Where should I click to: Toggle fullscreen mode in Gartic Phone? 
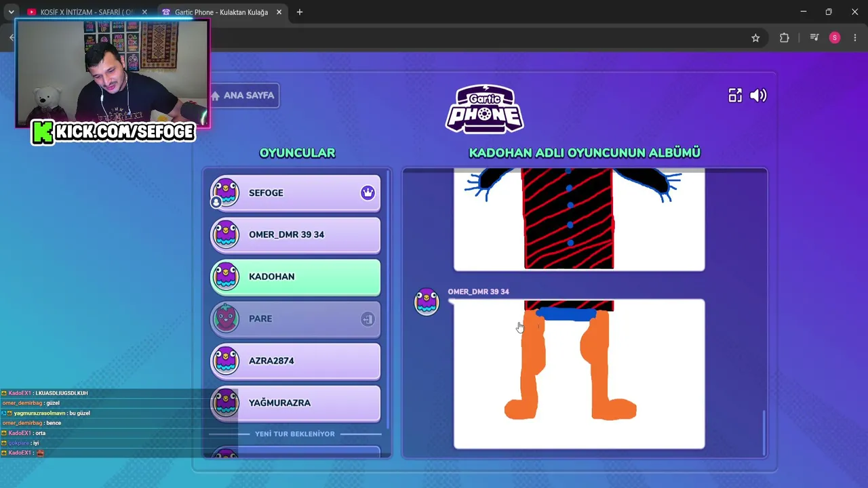click(x=735, y=96)
